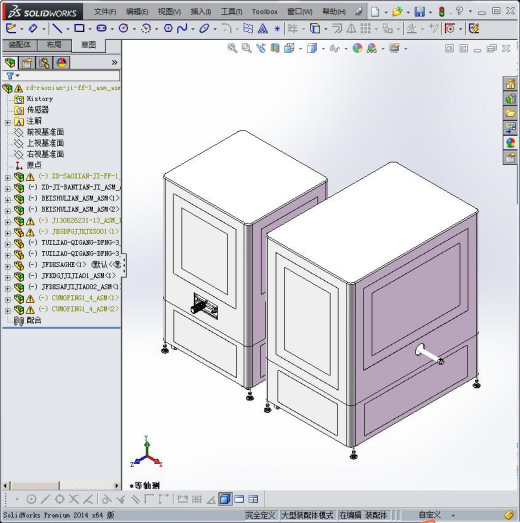Click the Save toolbar icon
This screenshot has height=523, width=520.
click(420, 12)
